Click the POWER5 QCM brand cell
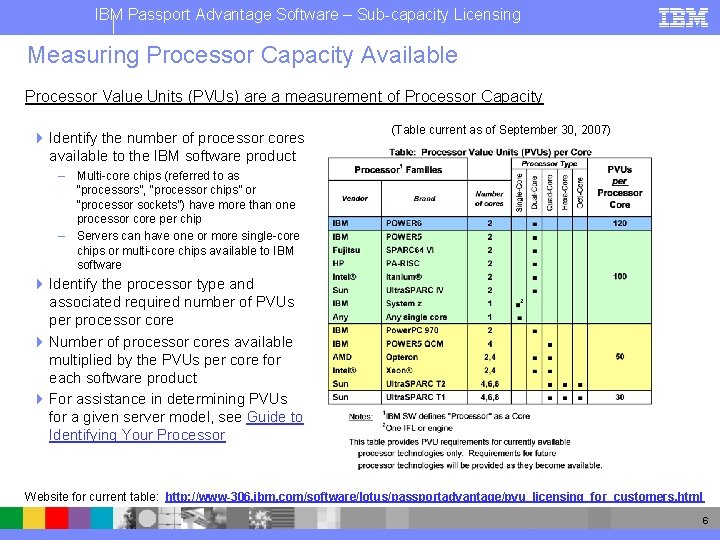 (424, 344)
